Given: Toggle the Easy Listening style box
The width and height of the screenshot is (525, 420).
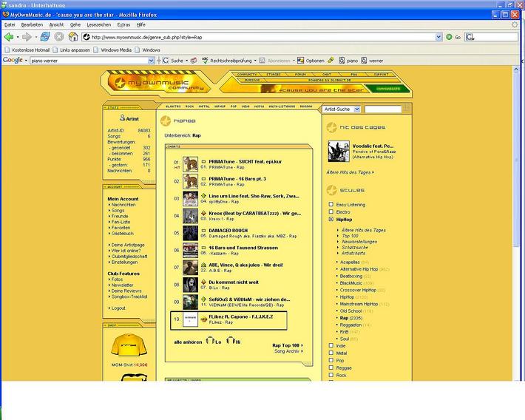Looking at the screenshot, I should click(x=331, y=204).
